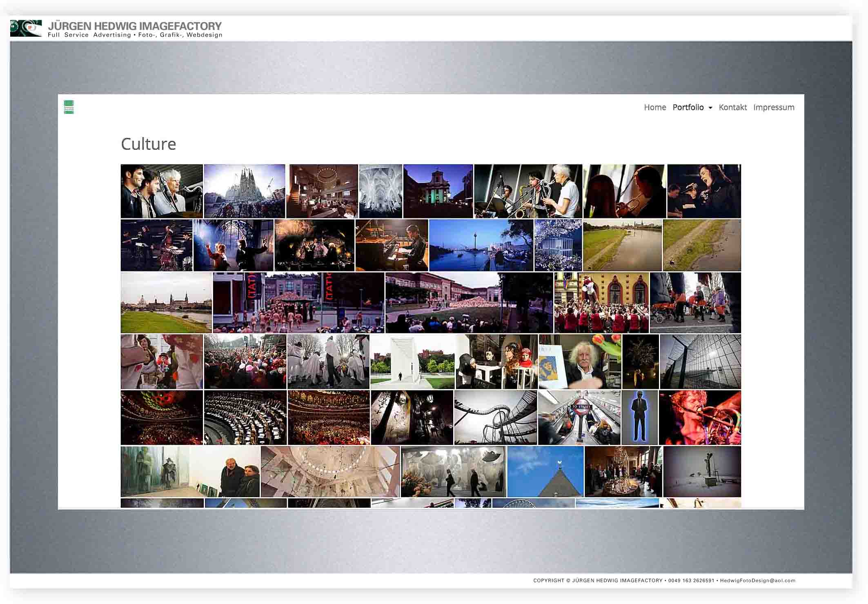
Task: Open the blue sky rooftop weathervane photo
Action: [545, 471]
